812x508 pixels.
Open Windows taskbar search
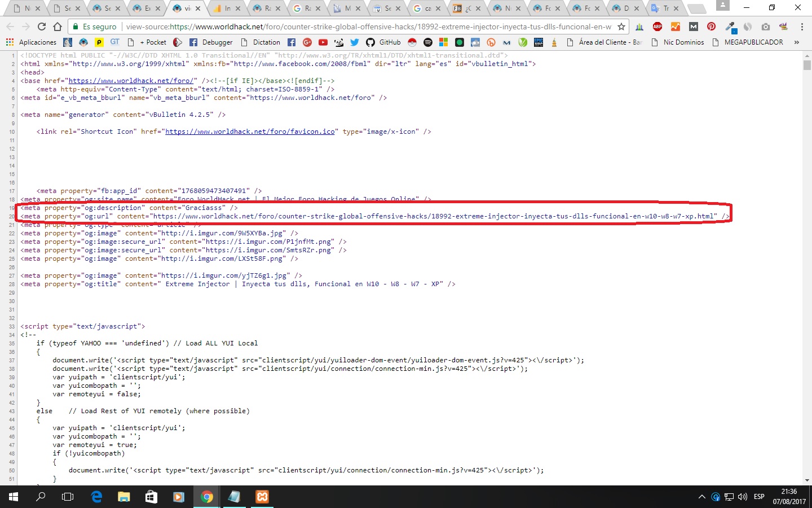(41, 497)
